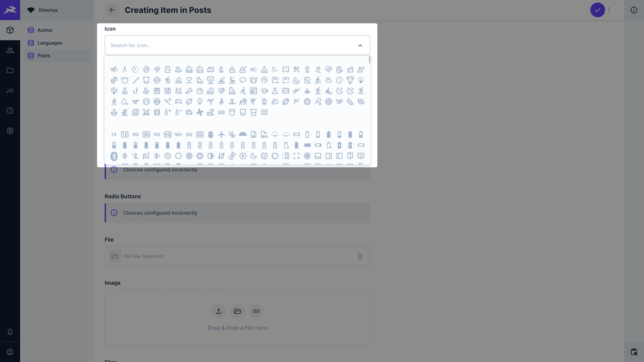Open the Insights module
The height and width of the screenshot is (362, 644).
tap(10, 90)
